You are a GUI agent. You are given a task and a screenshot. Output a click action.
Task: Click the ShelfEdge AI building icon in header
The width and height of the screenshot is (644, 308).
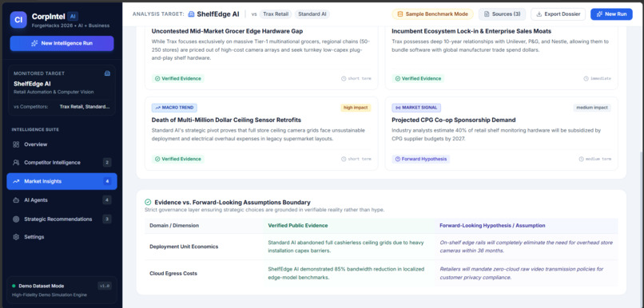click(x=191, y=14)
